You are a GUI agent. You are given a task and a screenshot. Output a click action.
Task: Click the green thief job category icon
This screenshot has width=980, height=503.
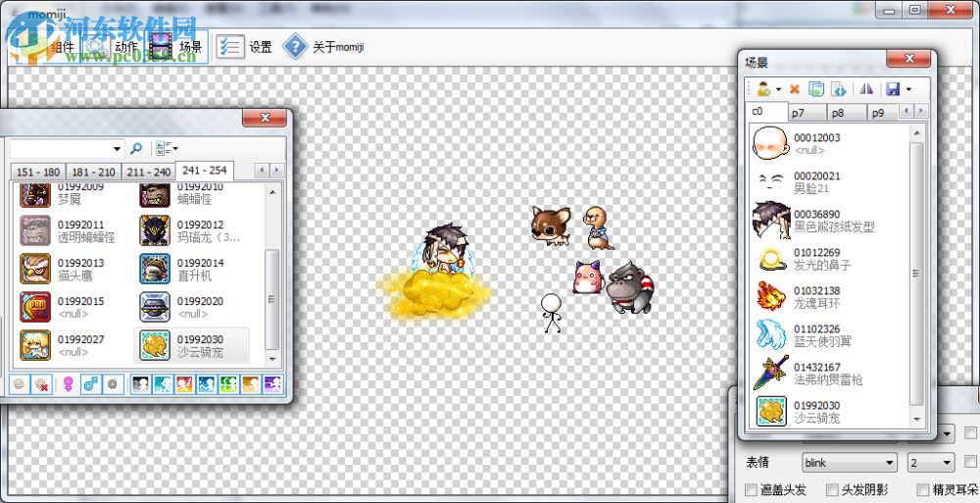point(228,384)
